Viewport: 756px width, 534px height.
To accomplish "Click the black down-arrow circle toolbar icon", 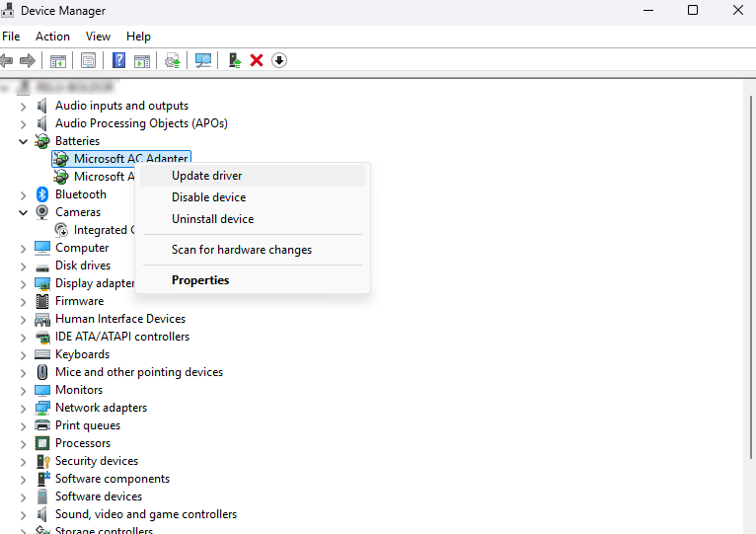I will [x=279, y=60].
